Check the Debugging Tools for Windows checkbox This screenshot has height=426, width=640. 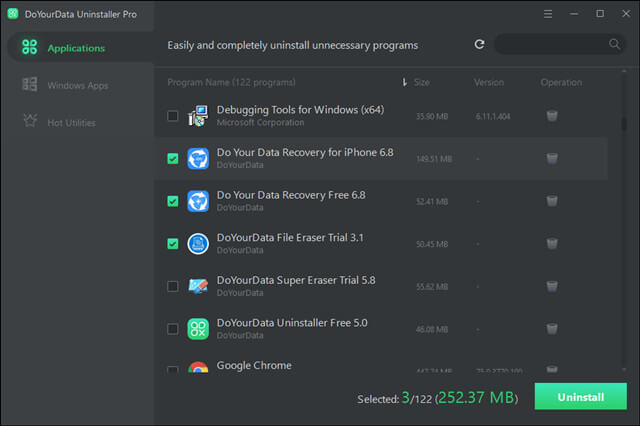[x=173, y=116]
